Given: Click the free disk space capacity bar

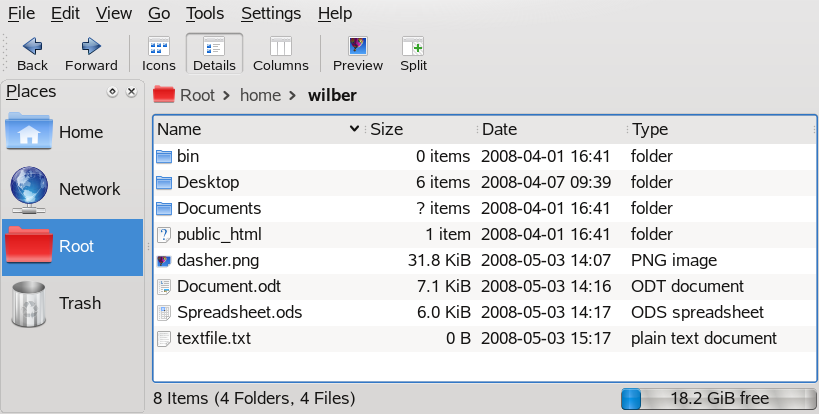Looking at the screenshot, I should pos(717,398).
